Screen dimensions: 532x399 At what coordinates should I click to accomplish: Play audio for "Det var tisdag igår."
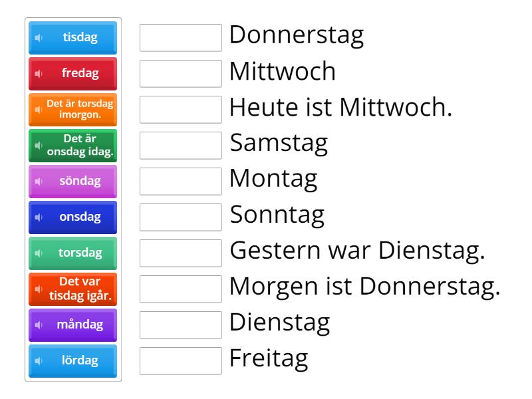point(39,289)
